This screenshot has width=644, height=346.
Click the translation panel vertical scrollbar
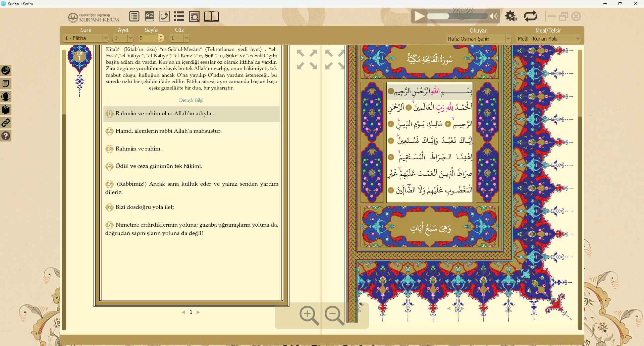[64, 189]
